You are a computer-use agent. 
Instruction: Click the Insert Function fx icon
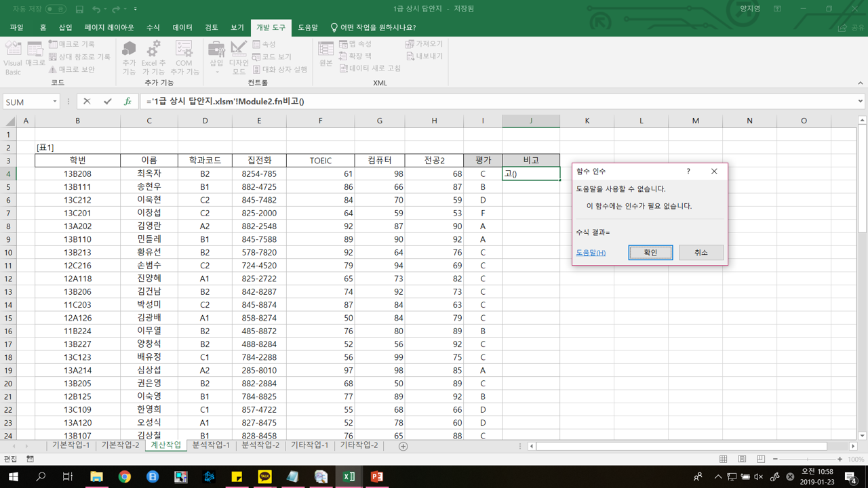[x=127, y=102]
